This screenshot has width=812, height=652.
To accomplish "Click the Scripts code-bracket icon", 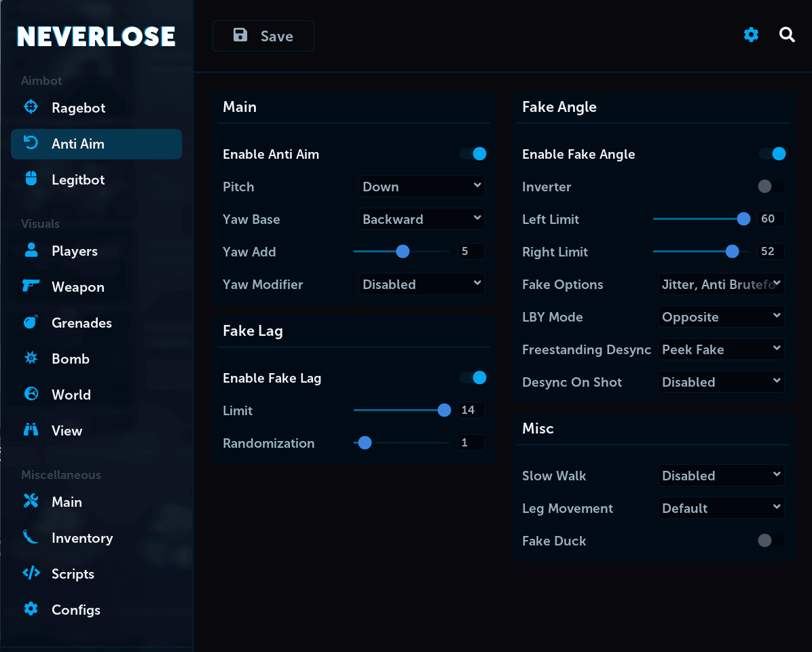I will point(31,573).
